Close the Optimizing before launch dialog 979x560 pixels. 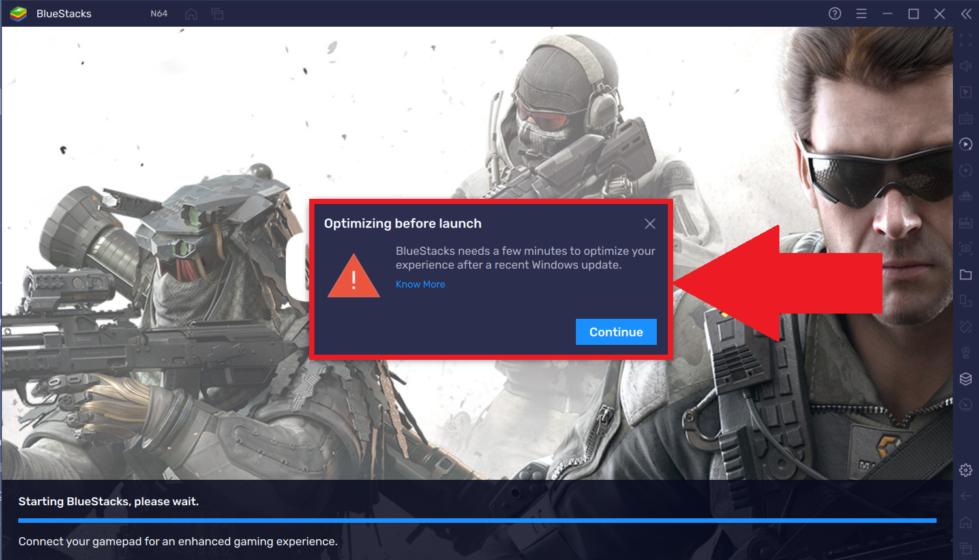click(x=650, y=224)
